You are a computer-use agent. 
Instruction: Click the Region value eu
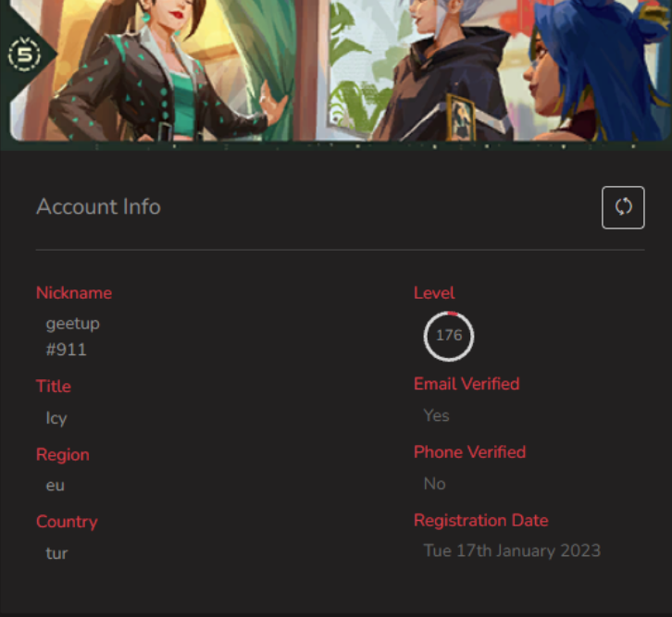56,486
